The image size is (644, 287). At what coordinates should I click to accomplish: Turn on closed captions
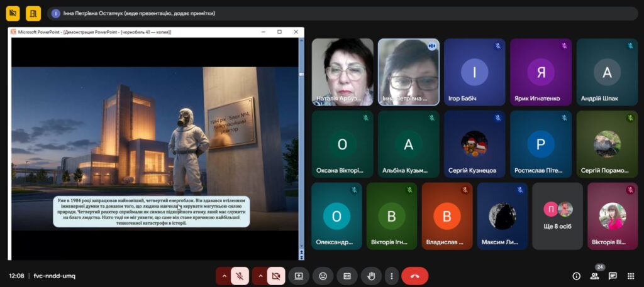[347, 276]
